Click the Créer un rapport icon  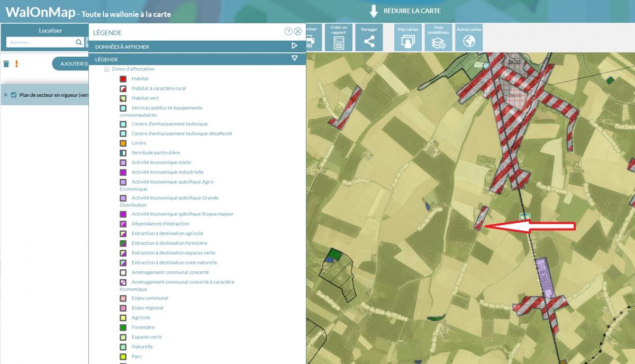(339, 37)
